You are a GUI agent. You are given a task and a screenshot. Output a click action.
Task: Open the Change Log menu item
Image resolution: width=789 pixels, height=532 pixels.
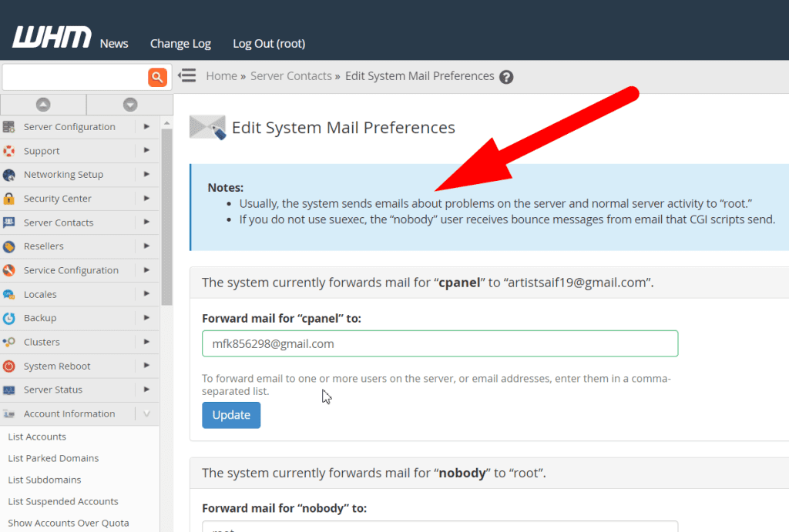click(180, 44)
